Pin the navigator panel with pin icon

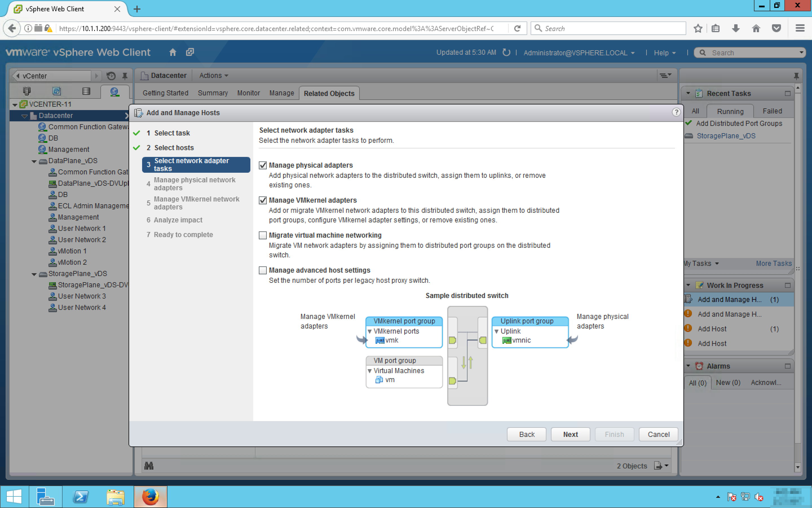pyautogui.click(x=125, y=76)
